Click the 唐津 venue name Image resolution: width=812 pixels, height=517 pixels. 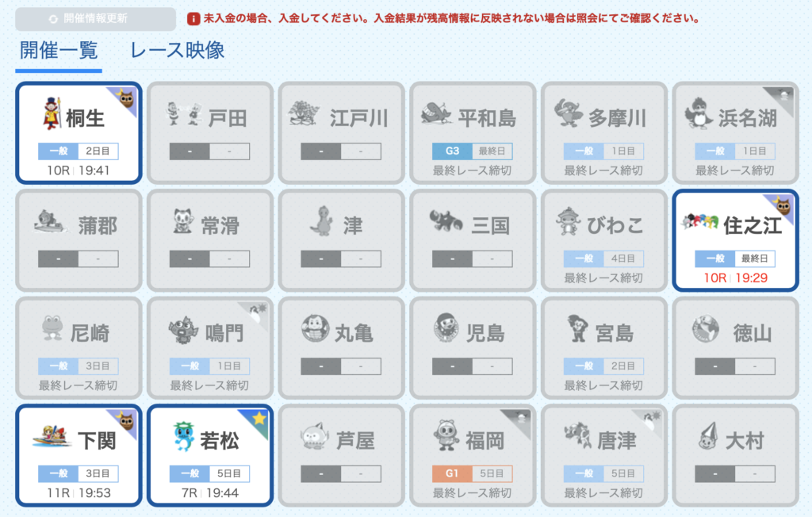(x=615, y=440)
